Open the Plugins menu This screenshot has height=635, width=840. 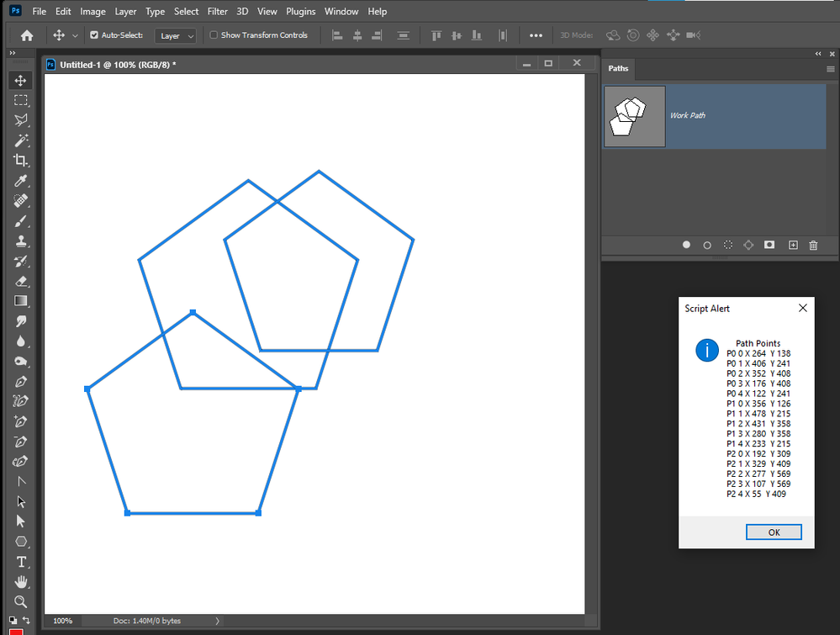click(300, 12)
